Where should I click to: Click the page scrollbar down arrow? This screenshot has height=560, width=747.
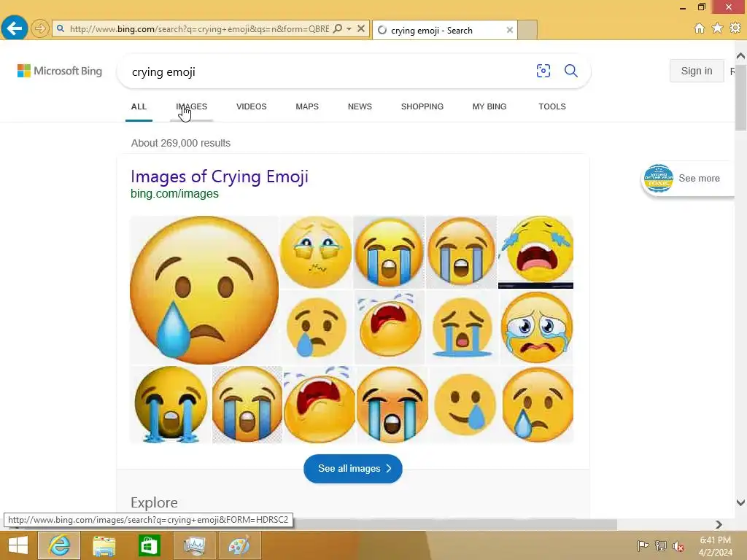740,502
